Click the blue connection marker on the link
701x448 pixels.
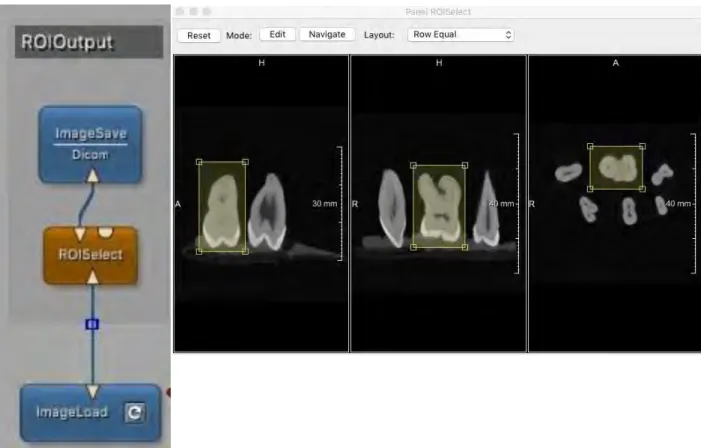pyautogui.click(x=92, y=324)
